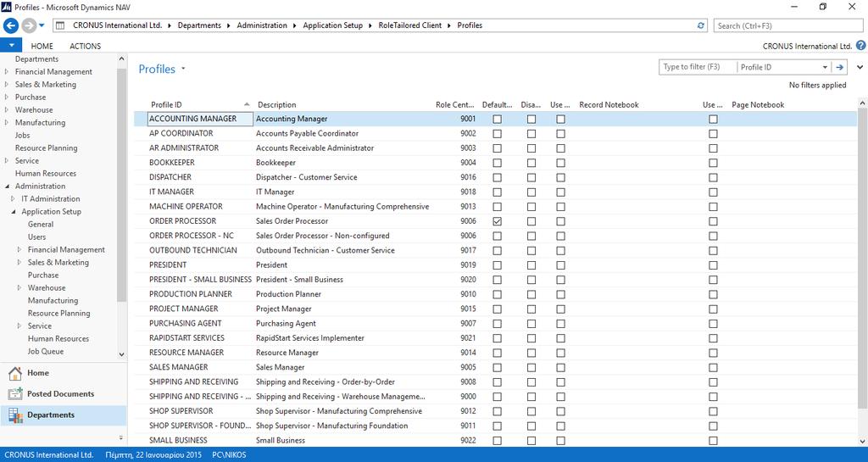Click the Departments icon in navigation pane
Screen dimensions: 868x462
pyautogui.click(x=15, y=415)
